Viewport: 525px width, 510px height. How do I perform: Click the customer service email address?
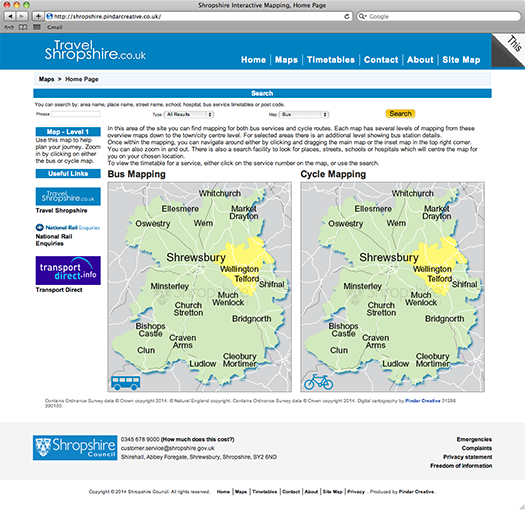(x=167, y=448)
